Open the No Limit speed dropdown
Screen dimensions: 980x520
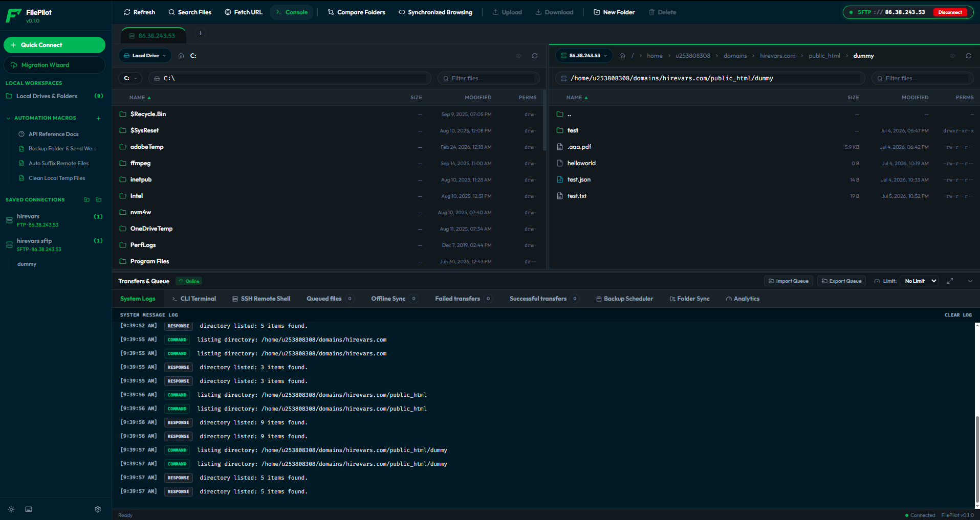919,281
